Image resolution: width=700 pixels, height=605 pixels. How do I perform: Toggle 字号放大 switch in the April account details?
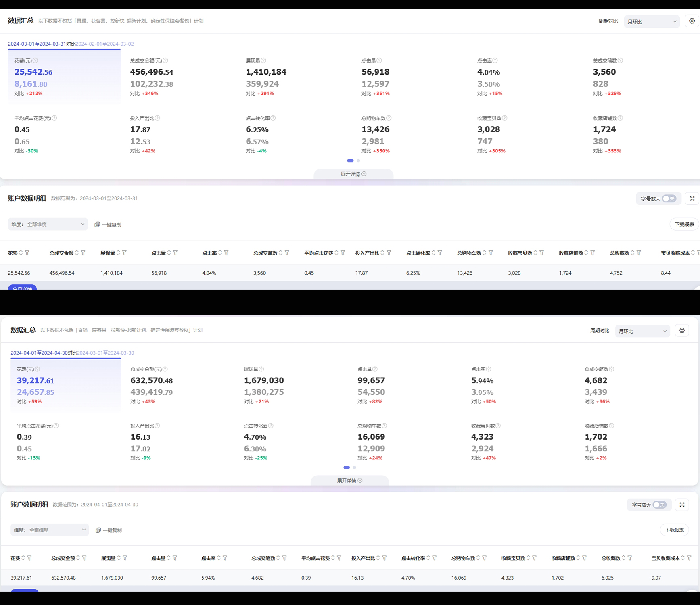[660, 505]
